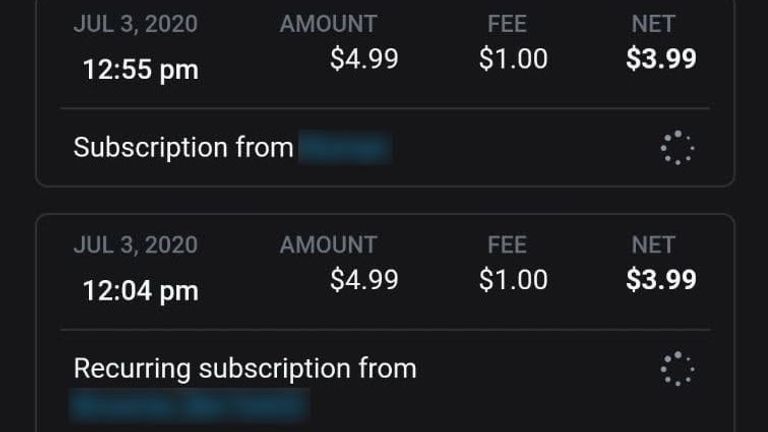The height and width of the screenshot is (432, 768).
Task: Select the $4.99 amount in the 12:04 pm transaction
Action: tap(364, 280)
